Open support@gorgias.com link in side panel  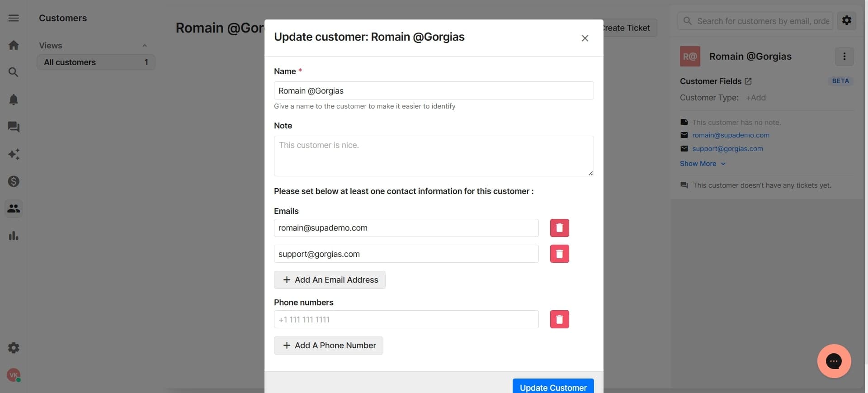pyautogui.click(x=727, y=149)
